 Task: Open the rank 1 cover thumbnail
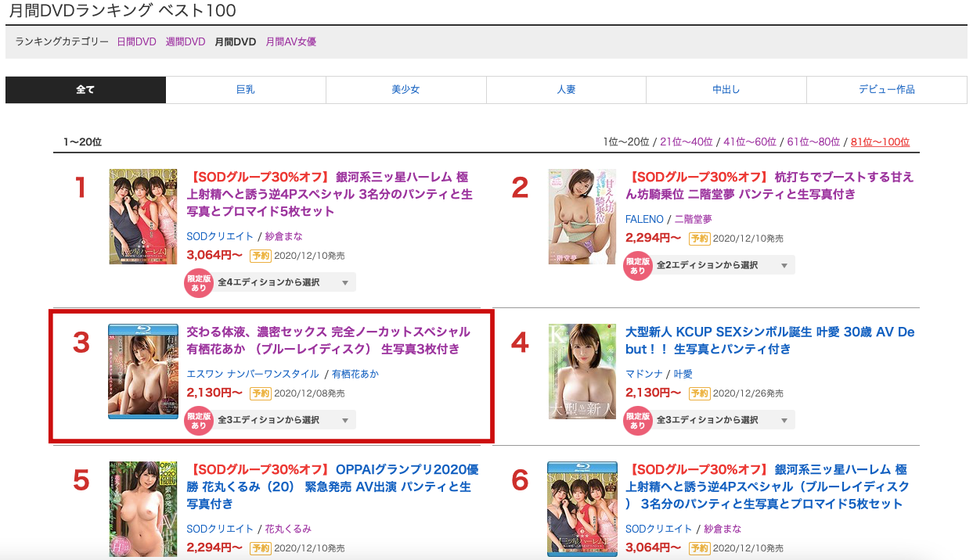pos(143,216)
